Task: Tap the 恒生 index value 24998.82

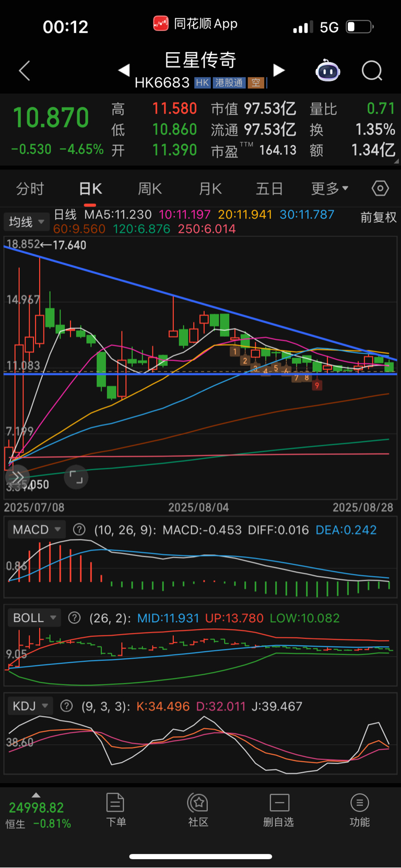Action: 37,808
